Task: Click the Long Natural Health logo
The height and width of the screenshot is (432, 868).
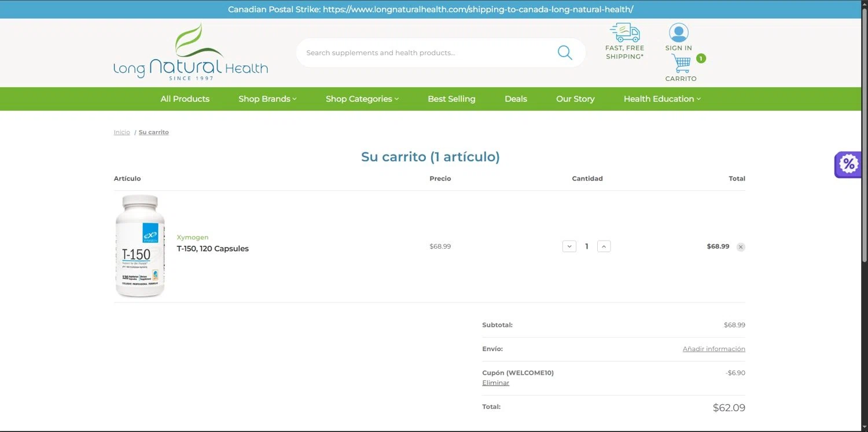Action: point(190,52)
